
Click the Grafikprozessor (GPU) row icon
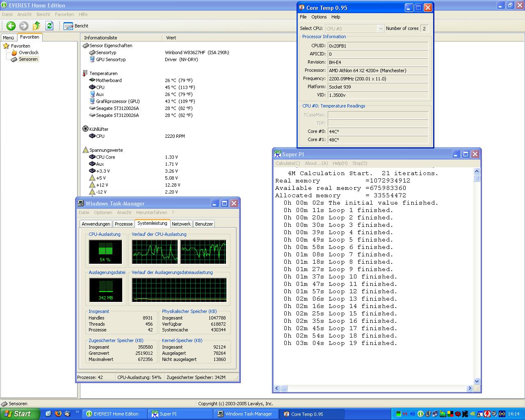click(92, 101)
